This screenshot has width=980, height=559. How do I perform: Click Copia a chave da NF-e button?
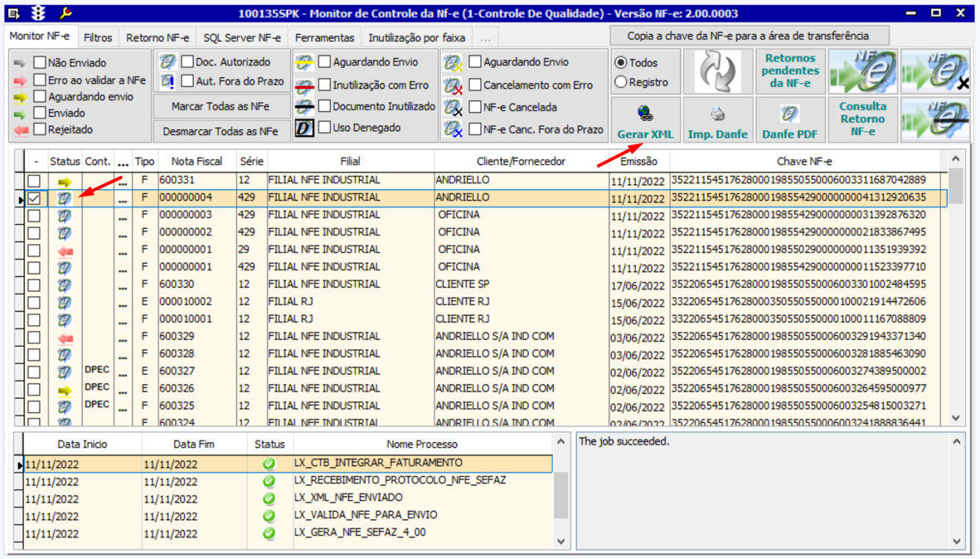tap(749, 36)
